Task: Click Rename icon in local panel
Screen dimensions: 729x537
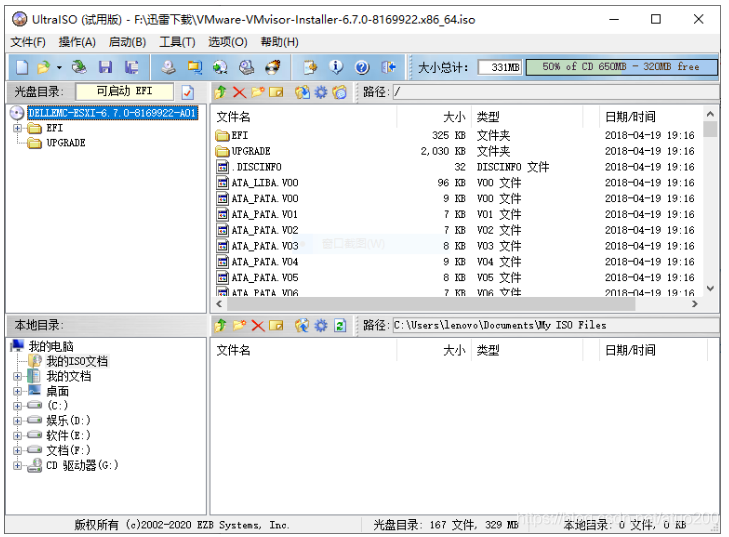Action: (x=276, y=325)
